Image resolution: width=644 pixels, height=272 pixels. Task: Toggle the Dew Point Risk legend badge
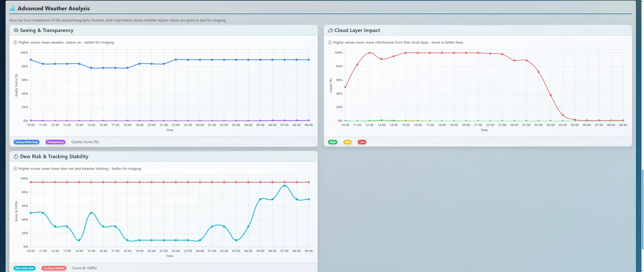click(25, 268)
